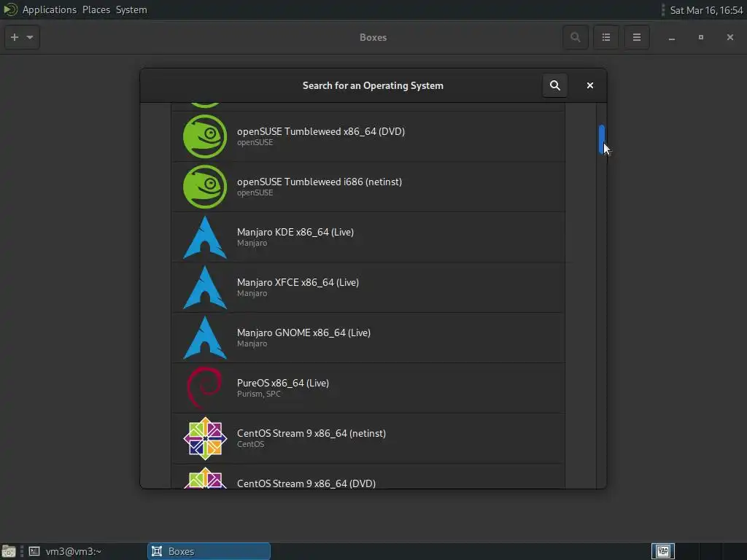This screenshot has width=747, height=560.
Task: Select CentOS Stream 9 x86_64 (netinst) entry
Action: [368, 438]
